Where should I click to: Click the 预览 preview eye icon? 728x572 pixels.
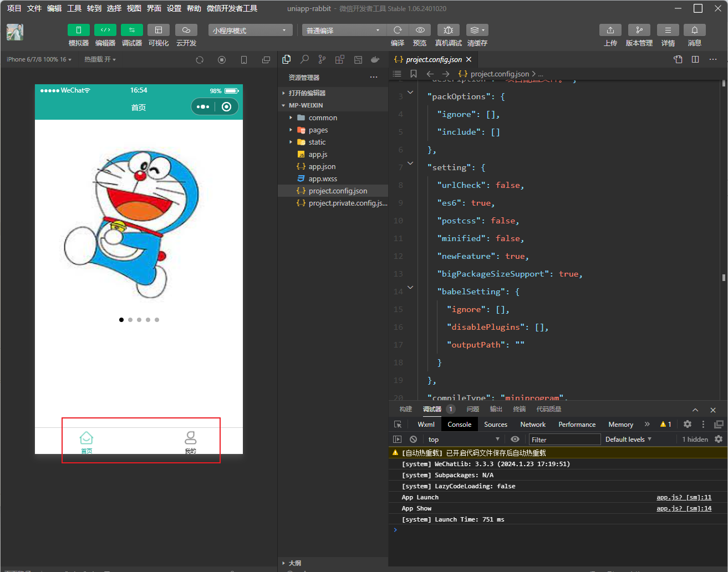420,30
